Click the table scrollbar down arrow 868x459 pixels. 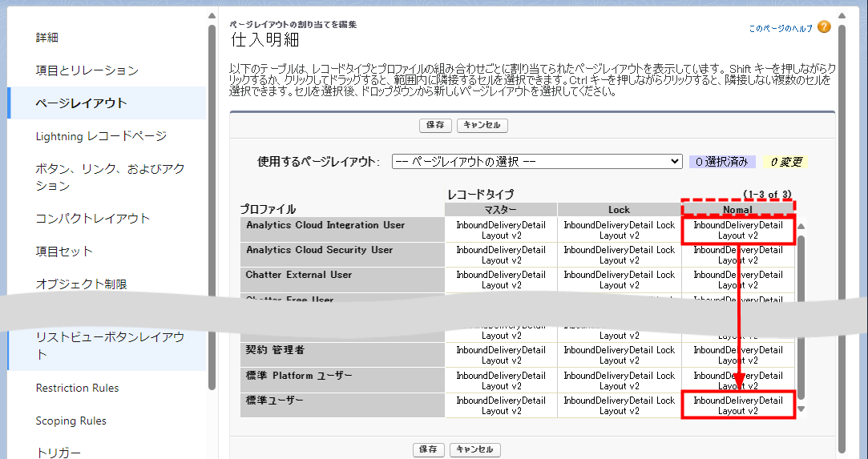click(x=801, y=409)
